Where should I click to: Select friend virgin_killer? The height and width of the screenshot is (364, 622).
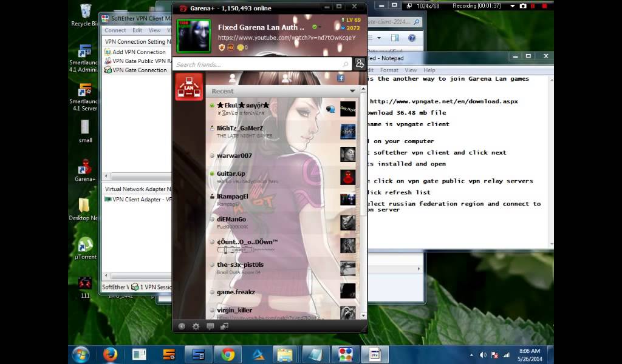point(283,312)
